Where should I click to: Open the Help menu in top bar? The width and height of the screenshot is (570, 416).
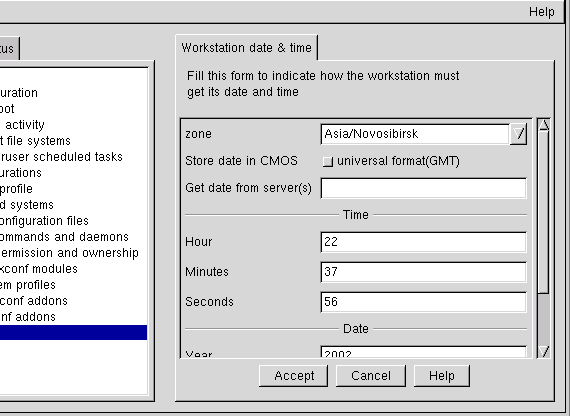[x=542, y=12]
